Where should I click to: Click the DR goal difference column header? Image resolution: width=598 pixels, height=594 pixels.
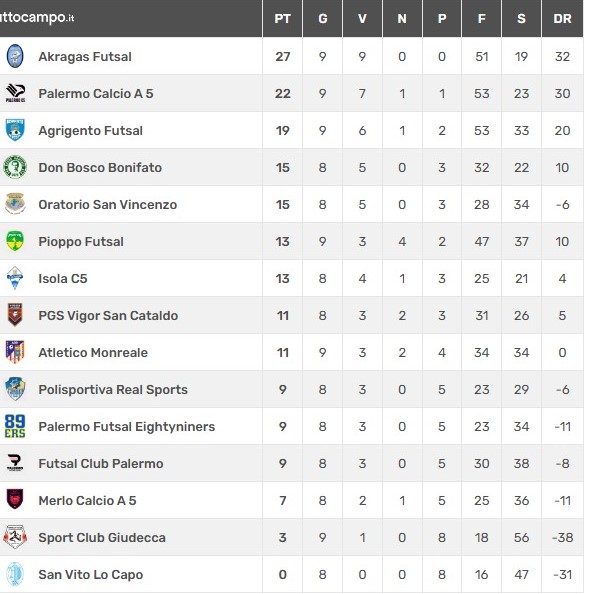[x=562, y=19]
